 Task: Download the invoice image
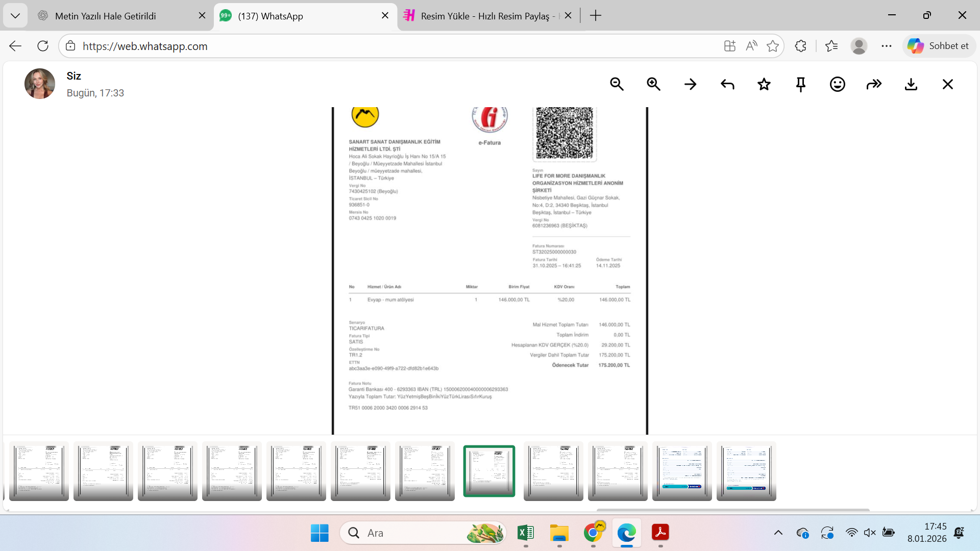(911, 84)
